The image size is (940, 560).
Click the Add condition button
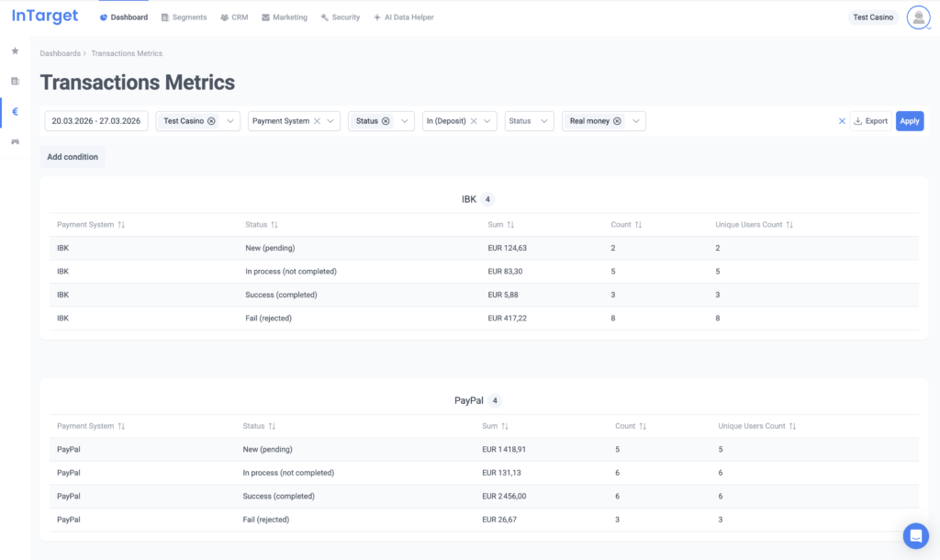73,157
